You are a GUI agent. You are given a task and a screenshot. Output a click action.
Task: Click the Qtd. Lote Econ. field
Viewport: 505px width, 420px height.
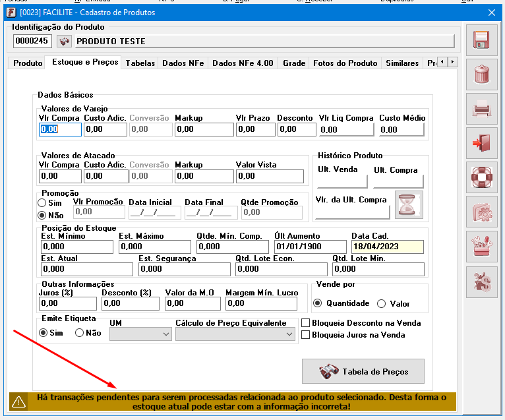pyautogui.click(x=282, y=269)
